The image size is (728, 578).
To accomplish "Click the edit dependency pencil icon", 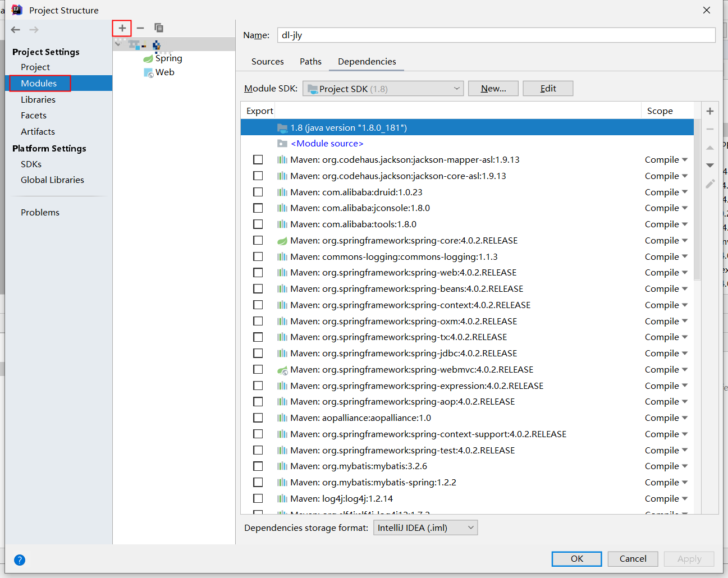I will (710, 184).
